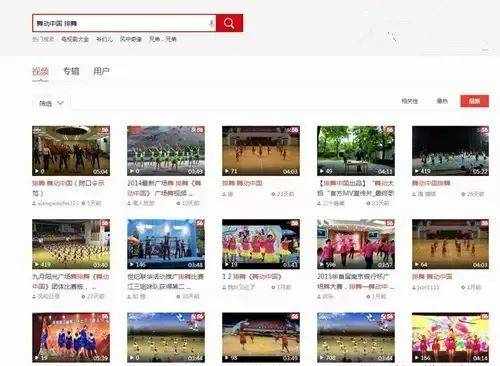
Task: Click 电视剧大全 hot search link
Action: coord(75,39)
